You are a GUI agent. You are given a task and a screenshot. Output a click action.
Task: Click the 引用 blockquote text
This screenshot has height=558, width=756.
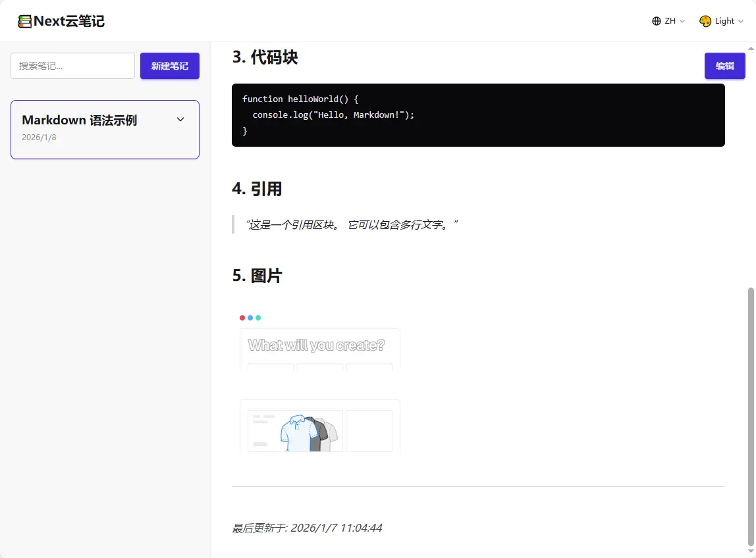coord(351,225)
